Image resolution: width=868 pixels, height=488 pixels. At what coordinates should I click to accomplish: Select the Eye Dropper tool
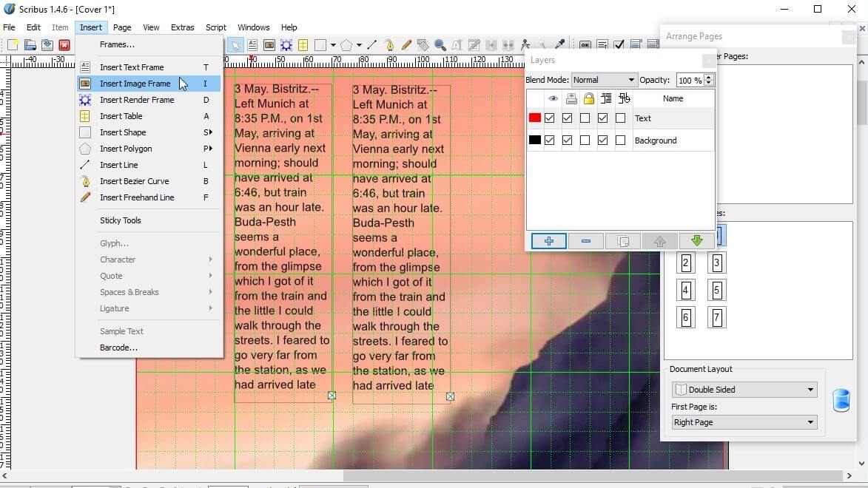(559, 45)
